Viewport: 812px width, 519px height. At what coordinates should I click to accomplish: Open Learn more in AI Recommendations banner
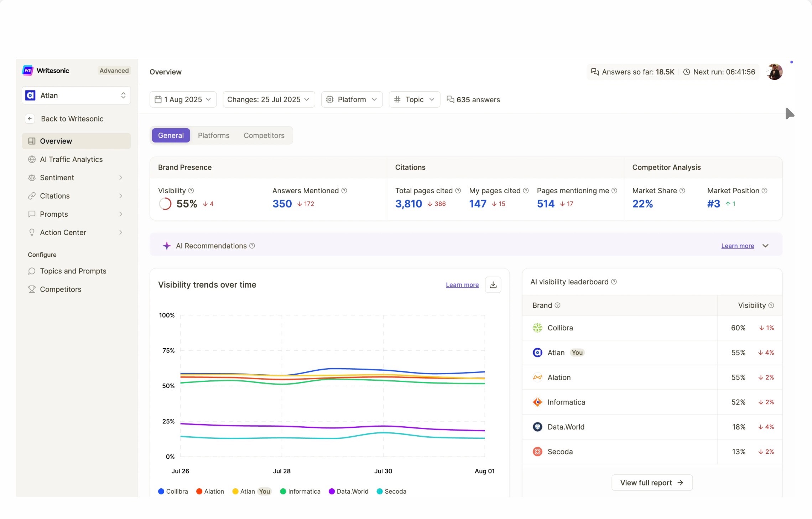pyautogui.click(x=738, y=246)
